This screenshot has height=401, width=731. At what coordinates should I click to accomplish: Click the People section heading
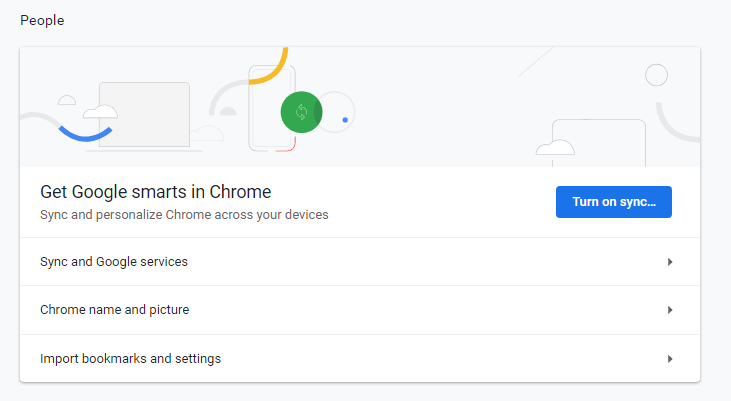pyautogui.click(x=42, y=20)
